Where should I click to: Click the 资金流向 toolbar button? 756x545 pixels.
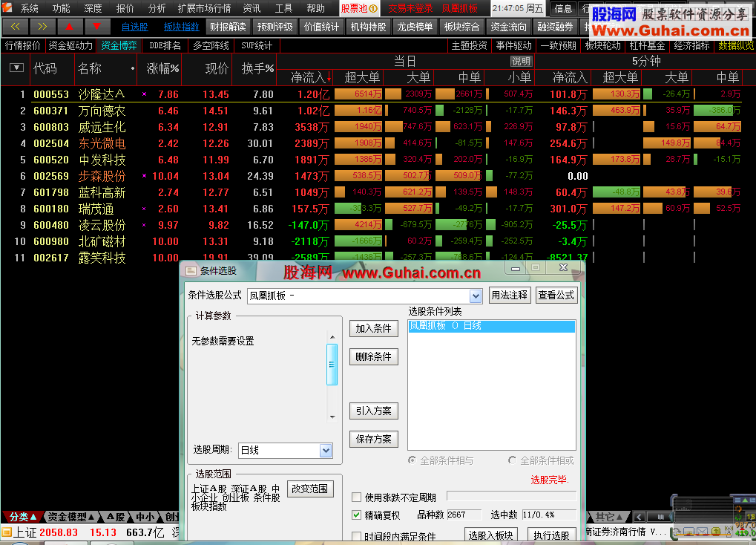click(508, 27)
